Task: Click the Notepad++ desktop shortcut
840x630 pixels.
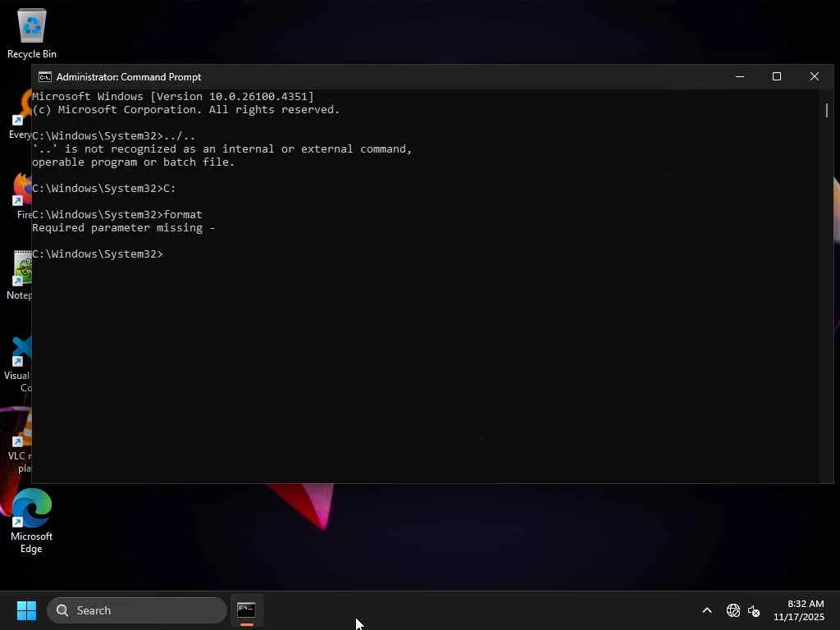Action: point(20,274)
